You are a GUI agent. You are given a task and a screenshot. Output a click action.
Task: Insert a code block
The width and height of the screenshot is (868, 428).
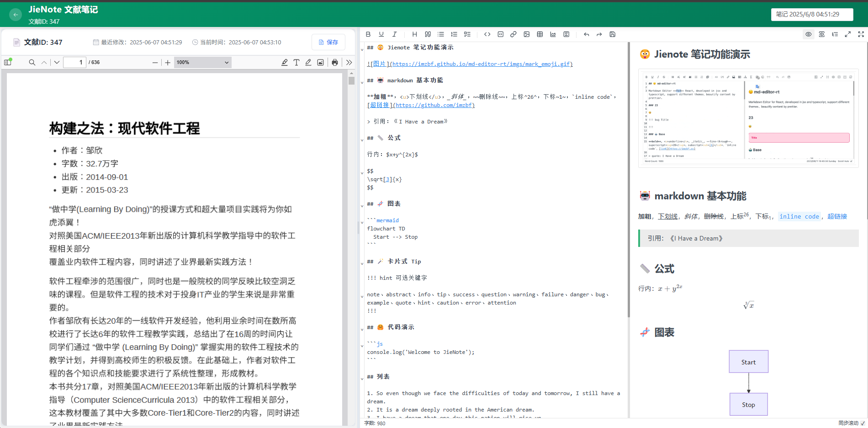(x=501, y=34)
